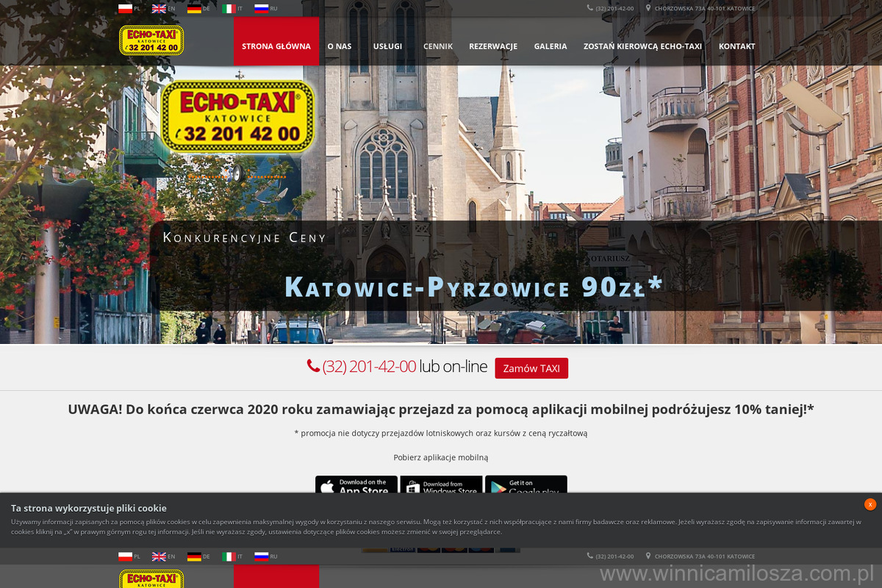Viewport: 882px width, 588px height.
Task: Close the cookie notice banner
Action: (x=870, y=504)
